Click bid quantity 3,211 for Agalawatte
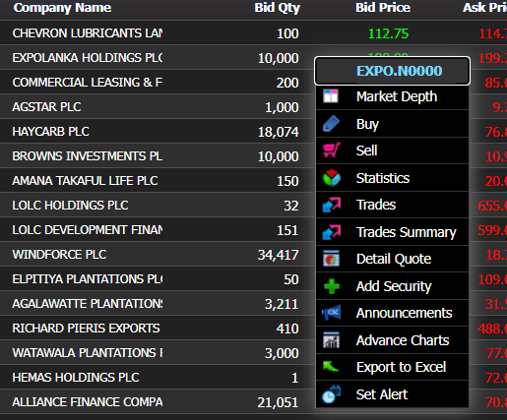The height and width of the screenshot is (420, 507). (x=282, y=304)
